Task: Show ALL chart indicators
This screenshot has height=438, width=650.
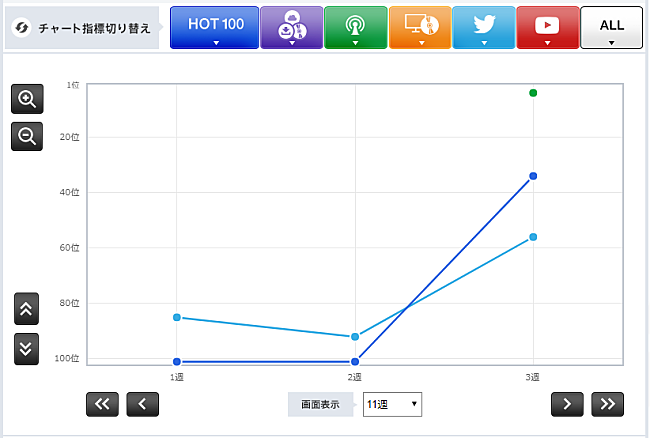Action: tap(611, 27)
